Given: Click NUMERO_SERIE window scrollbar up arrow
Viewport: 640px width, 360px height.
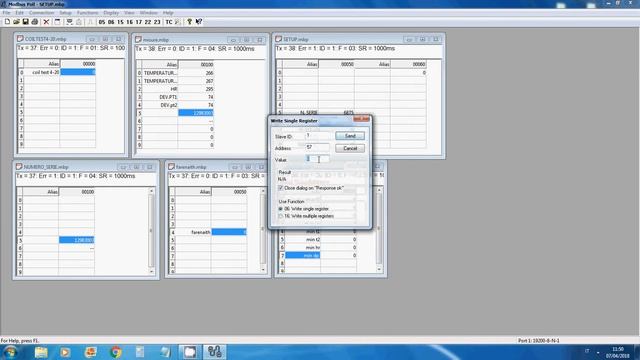Looking at the screenshot, I should pos(151,191).
